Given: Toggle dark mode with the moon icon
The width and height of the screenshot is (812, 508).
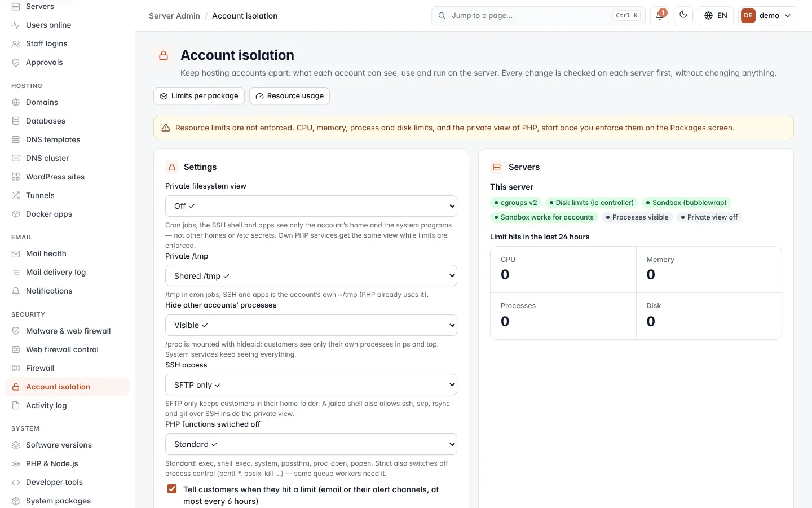Looking at the screenshot, I should point(683,15).
